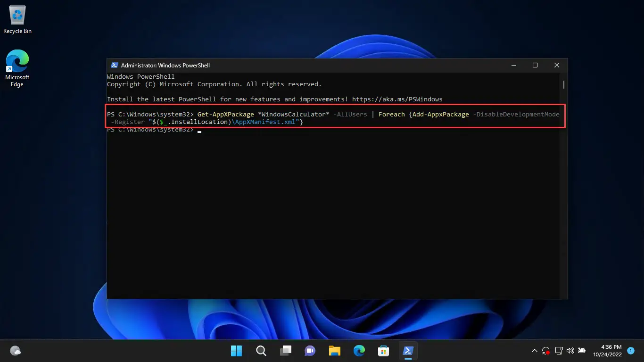Click the https://aka.ms/PSWindows URL text

point(397,99)
